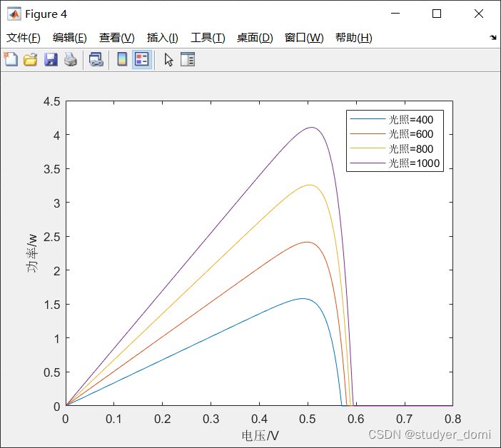The width and height of the screenshot is (501, 448).
Task: Click orange line sample in legend
Action: click(368, 134)
